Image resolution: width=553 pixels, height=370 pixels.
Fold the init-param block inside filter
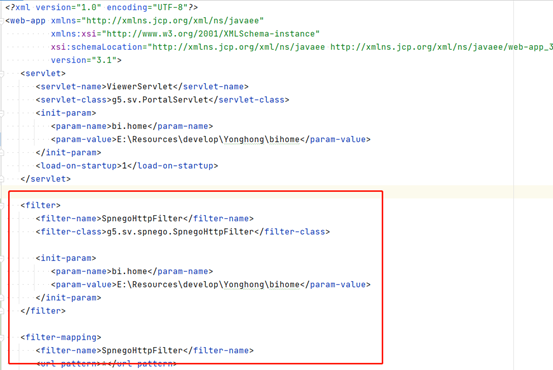pos(1,258)
